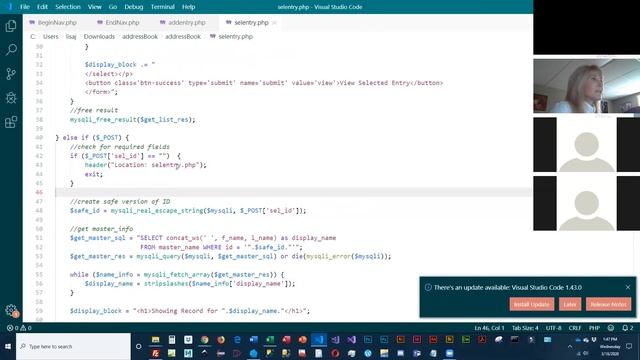The height and width of the screenshot is (360, 640).
Task: Click the feedback smiley in the status bar
Action: [611, 328]
